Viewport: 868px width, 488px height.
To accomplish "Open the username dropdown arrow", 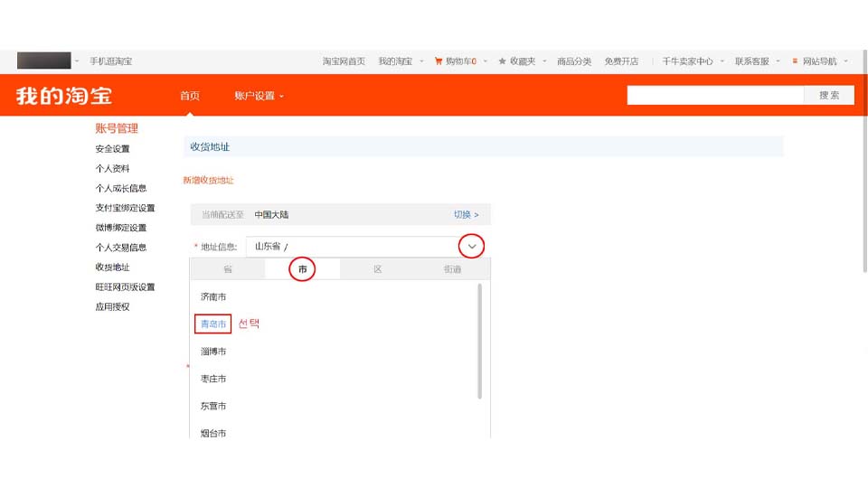I will (x=77, y=61).
